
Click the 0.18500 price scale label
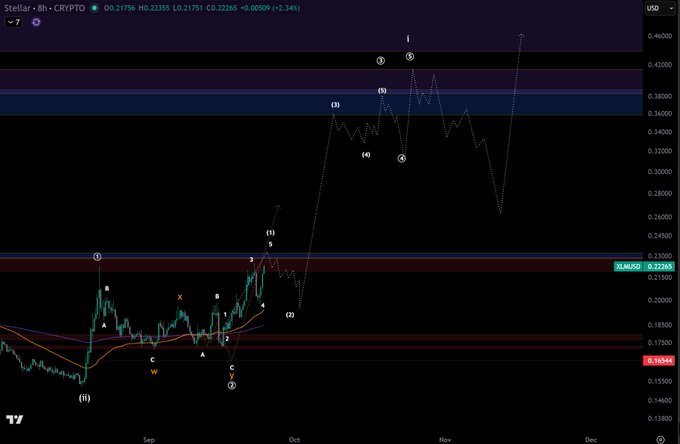(x=660, y=325)
